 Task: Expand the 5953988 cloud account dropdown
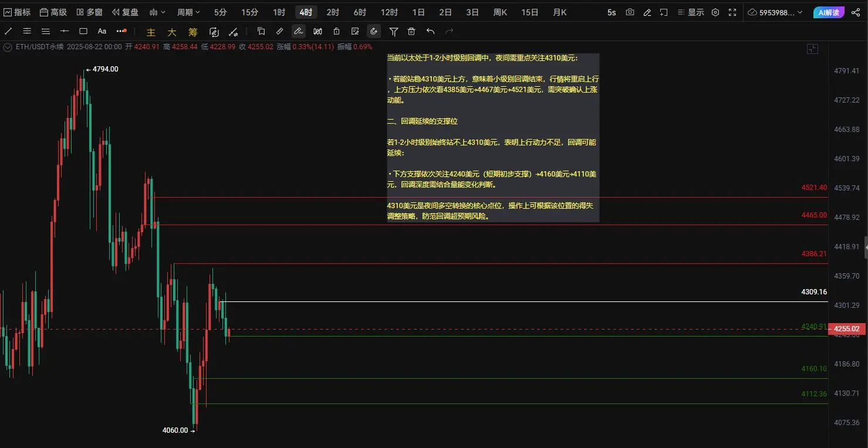click(776, 12)
